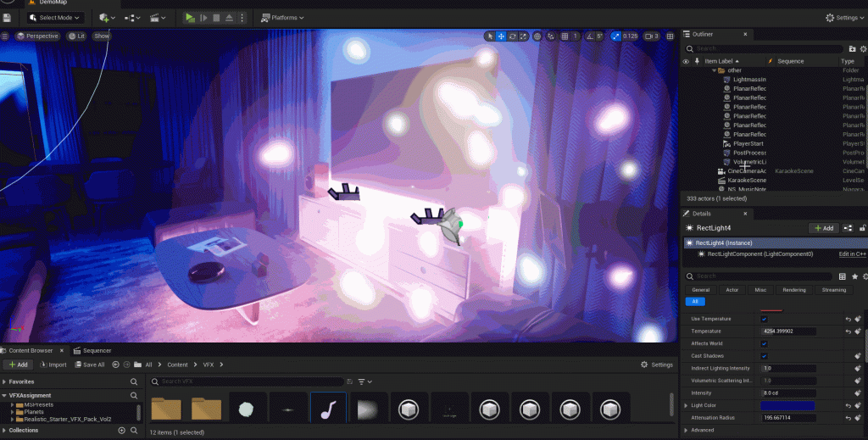The width and height of the screenshot is (868, 440).
Task: Expand the Light Color property
Action: [x=687, y=405]
